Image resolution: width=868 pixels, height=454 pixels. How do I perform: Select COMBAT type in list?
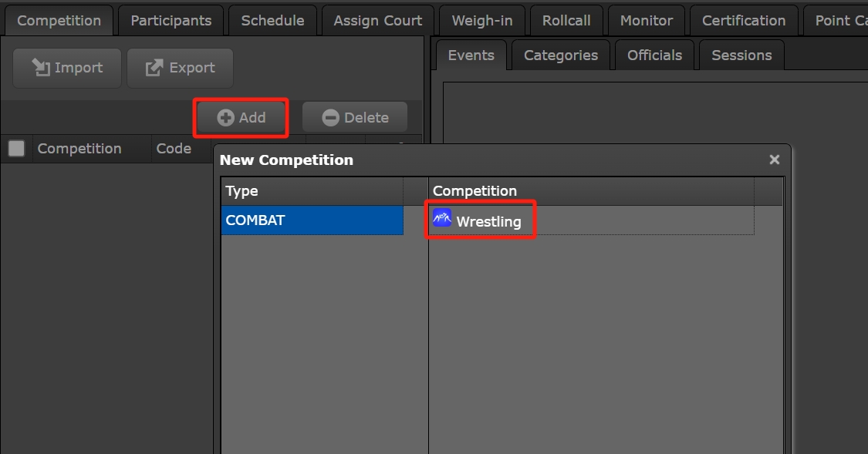(312, 220)
